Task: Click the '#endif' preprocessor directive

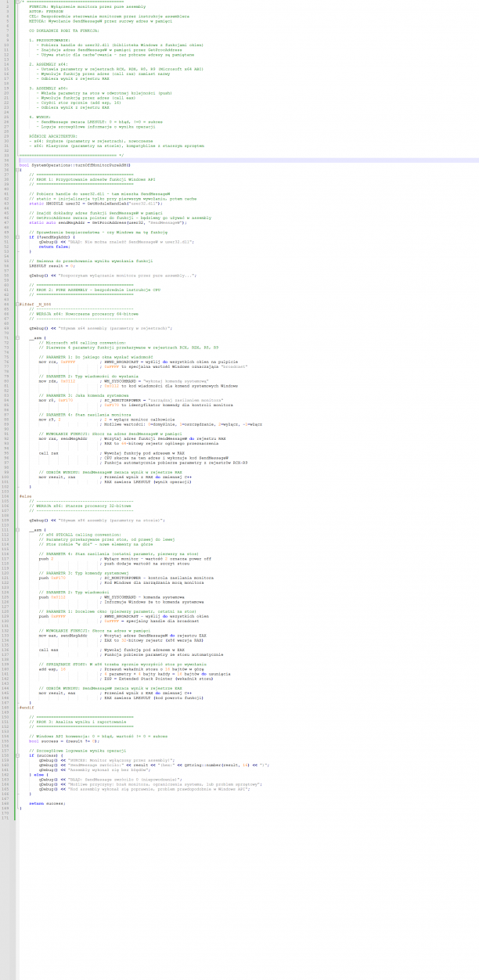Action: (x=27, y=708)
